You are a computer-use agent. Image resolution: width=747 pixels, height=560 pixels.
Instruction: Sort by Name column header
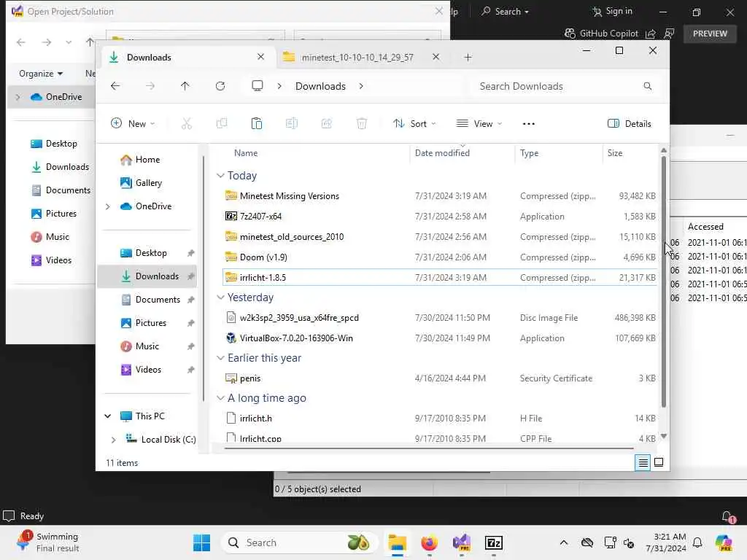(x=246, y=153)
